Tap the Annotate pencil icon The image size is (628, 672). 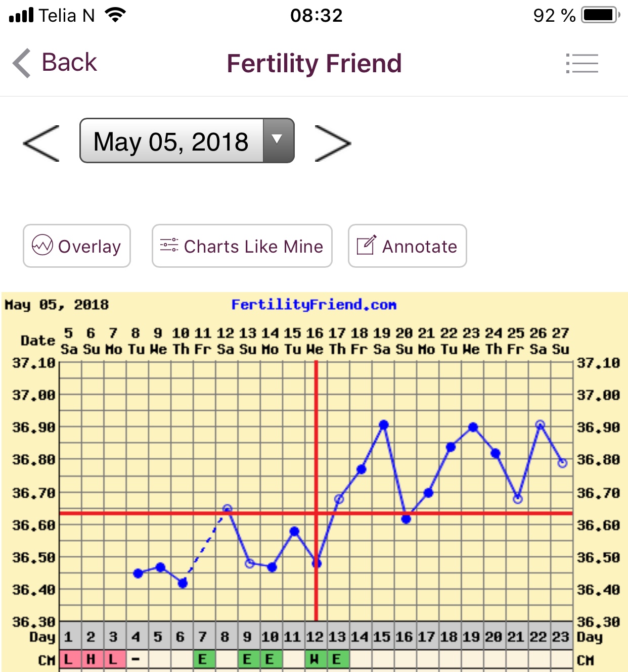tap(367, 245)
